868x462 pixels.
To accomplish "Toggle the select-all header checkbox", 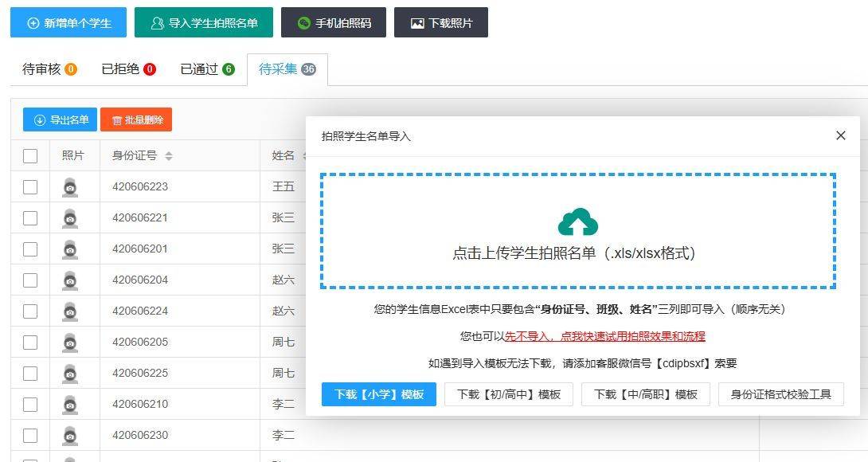I will 30,156.
